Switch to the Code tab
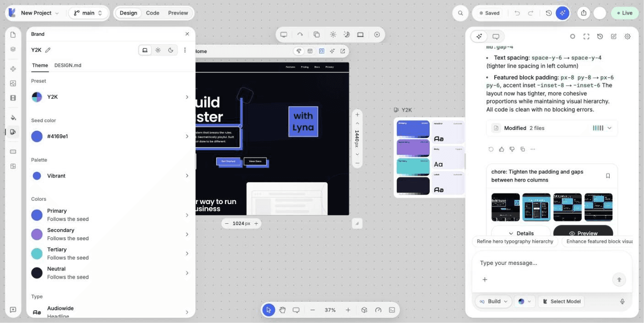Viewport: 644px width, 323px height. click(153, 13)
